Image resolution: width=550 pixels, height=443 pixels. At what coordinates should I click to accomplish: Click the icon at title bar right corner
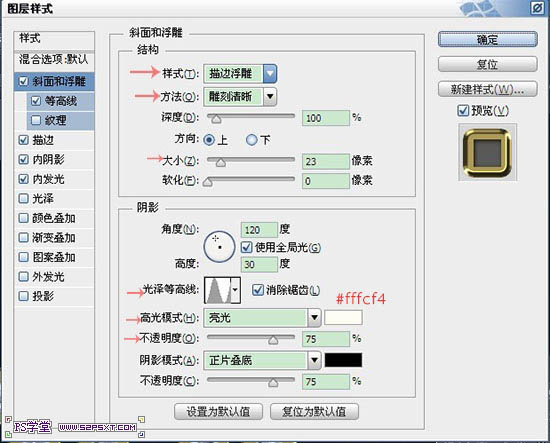pos(537,8)
